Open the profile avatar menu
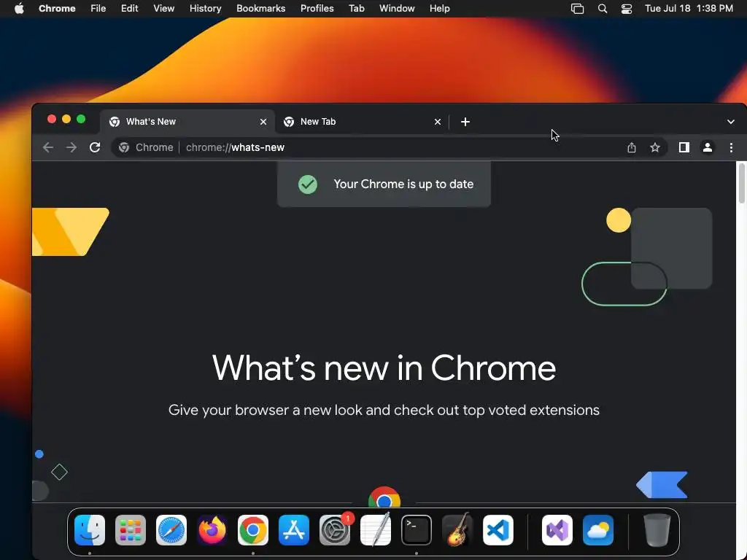Image resolution: width=747 pixels, height=560 pixels. (x=708, y=147)
